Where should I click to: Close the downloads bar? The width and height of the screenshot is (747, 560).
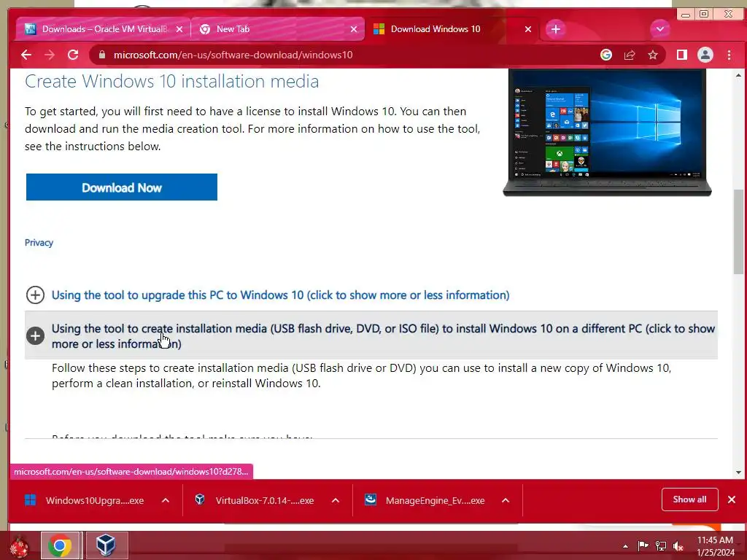[x=732, y=499]
